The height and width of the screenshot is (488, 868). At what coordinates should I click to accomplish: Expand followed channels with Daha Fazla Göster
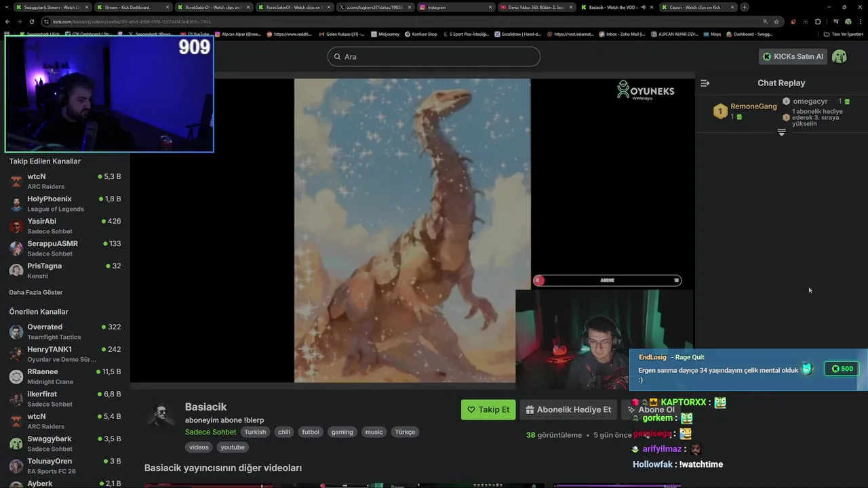point(36,292)
